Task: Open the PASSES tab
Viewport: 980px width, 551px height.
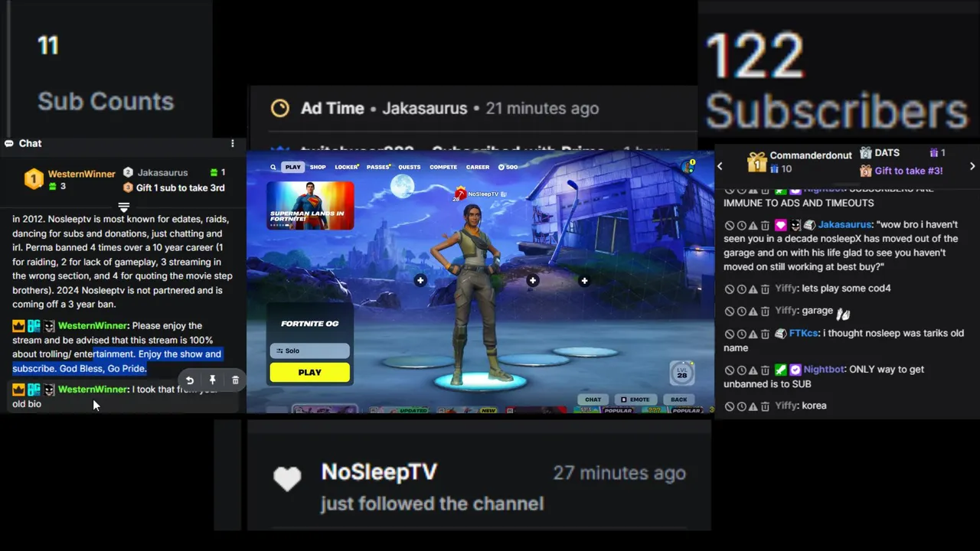Action: [x=378, y=167]
